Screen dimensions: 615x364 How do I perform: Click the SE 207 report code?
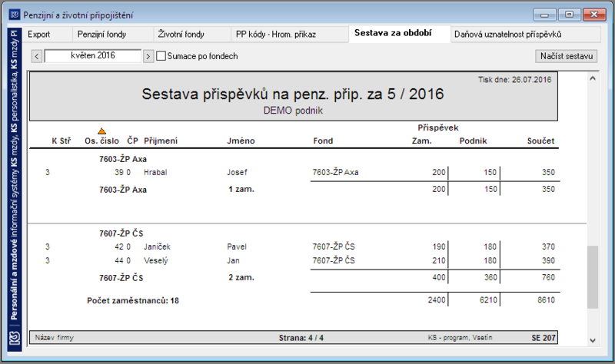pos(544,338)
